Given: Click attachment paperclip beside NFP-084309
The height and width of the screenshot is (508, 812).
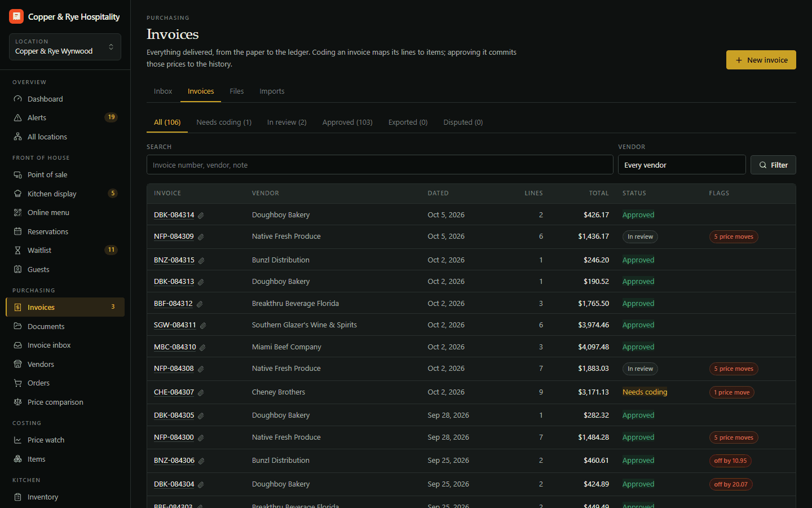Looking at the screenshot, I should coord(201,237).
